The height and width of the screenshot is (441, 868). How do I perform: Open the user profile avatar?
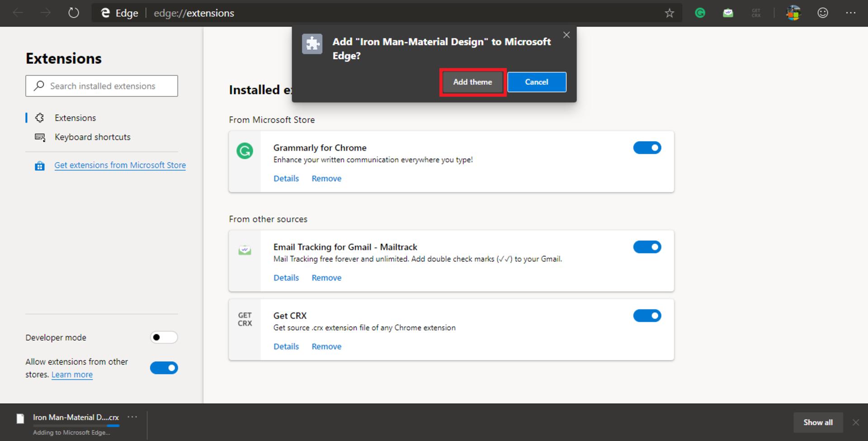[793, 13]
